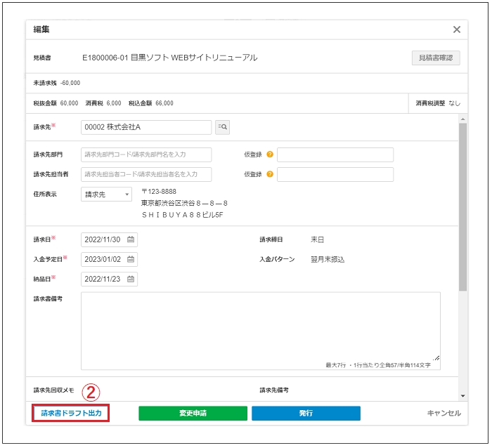Click inside the 請求書備考 text area
Viewport: 492px width, 448px height.
point(261,331)
